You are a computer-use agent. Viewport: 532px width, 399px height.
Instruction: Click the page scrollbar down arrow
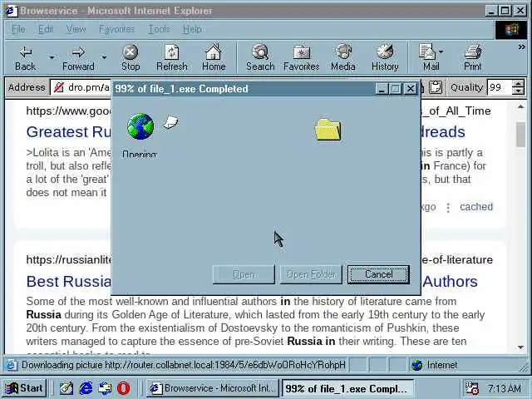[521, 347]
